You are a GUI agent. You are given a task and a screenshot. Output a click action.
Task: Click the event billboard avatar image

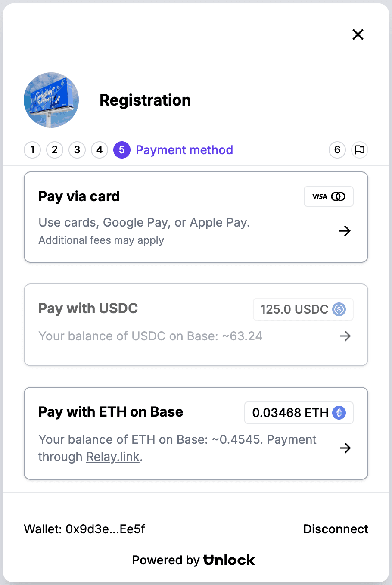click(51, 100)
